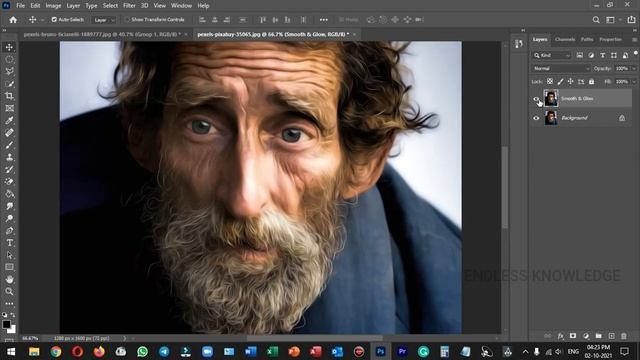The width and height of the screenshot is (640, 360).
Task: Hide the Smooth & Glow layer
Action: tap(536, 99)
